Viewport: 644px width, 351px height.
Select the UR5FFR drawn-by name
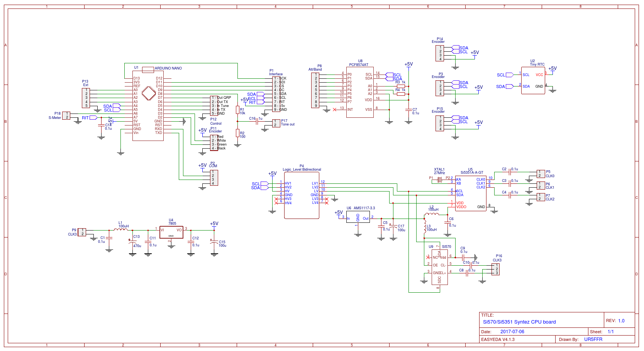coord(593,339)
